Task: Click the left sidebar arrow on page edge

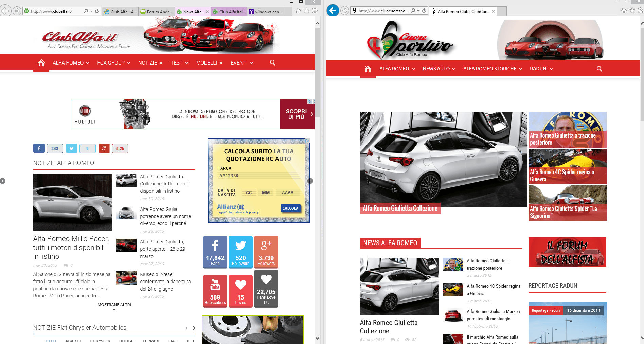Action: pyautogui.click(x=3, y=181)
